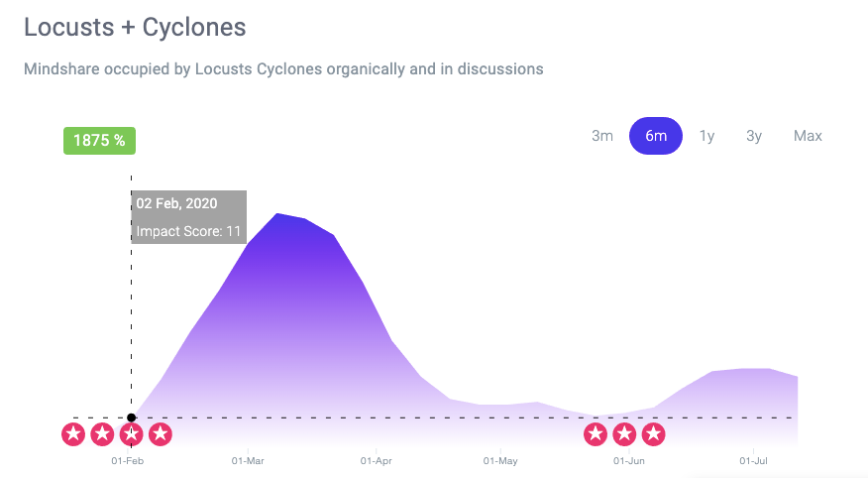Click the last star marker right of 01-Jun
The width and height of the screenshot is (868, 478).
654,434
